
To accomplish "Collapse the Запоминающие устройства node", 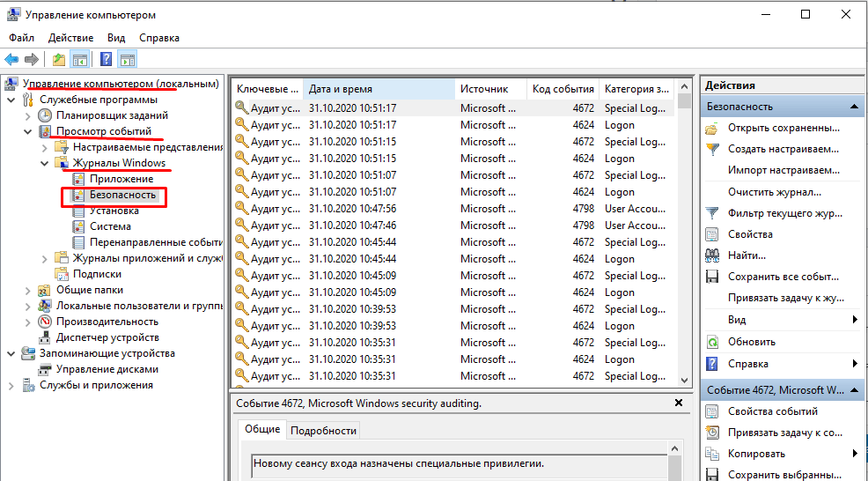I will tap(11, 353).
